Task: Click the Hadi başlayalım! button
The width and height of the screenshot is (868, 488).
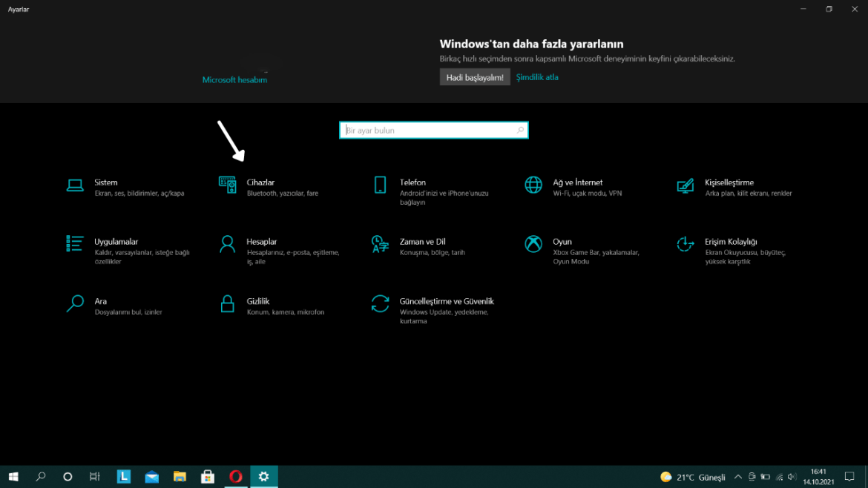Action: (474, 76)
